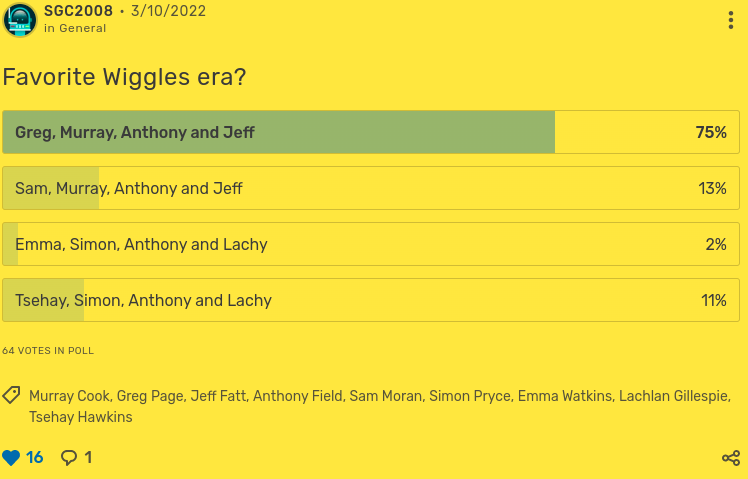Open the three-dot post options menu

coord(731,20)
